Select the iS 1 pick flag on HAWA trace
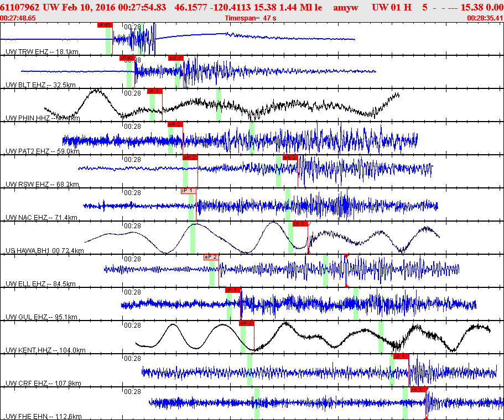Viewport: 504px width, 420px height. click(300, 224)
